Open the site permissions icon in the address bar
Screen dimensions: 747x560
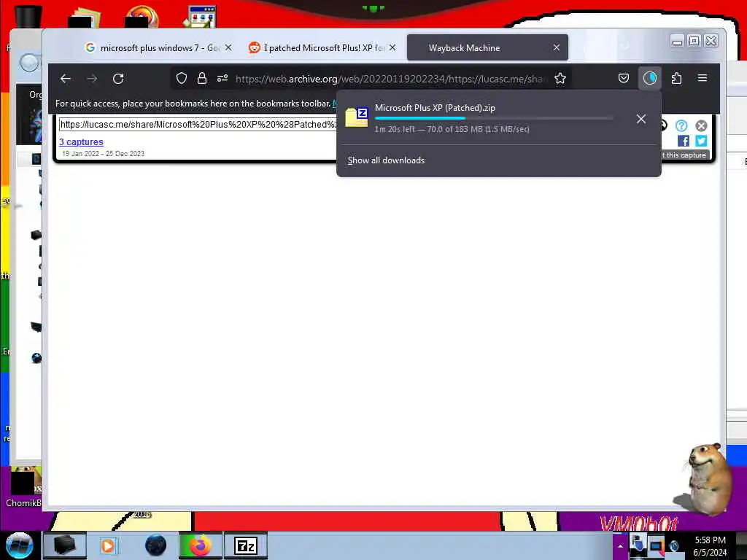point(222,78)
